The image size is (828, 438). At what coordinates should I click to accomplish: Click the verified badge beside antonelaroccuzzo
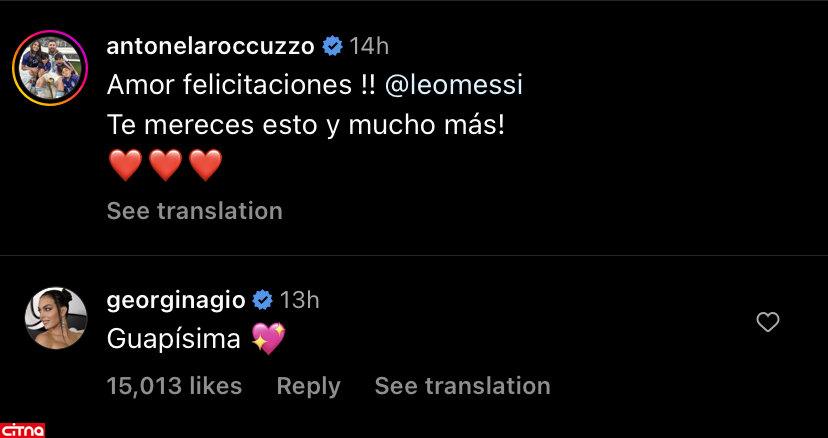333,46
